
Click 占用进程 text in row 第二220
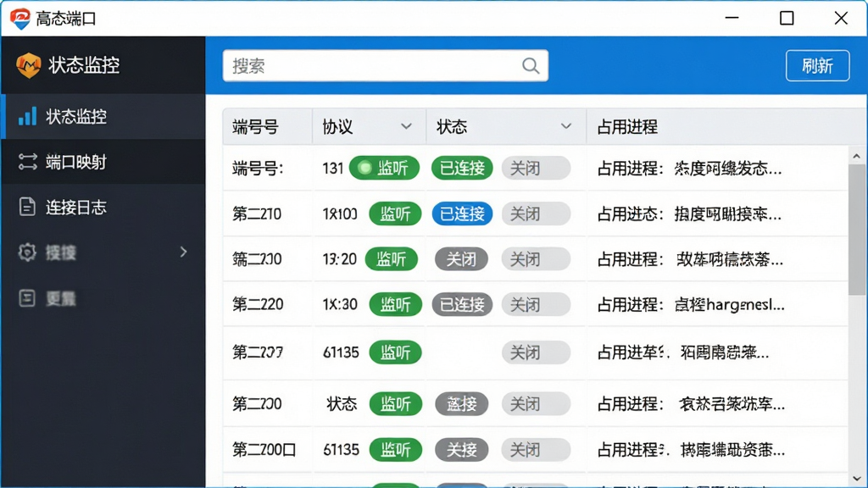[x=691, y=304]
